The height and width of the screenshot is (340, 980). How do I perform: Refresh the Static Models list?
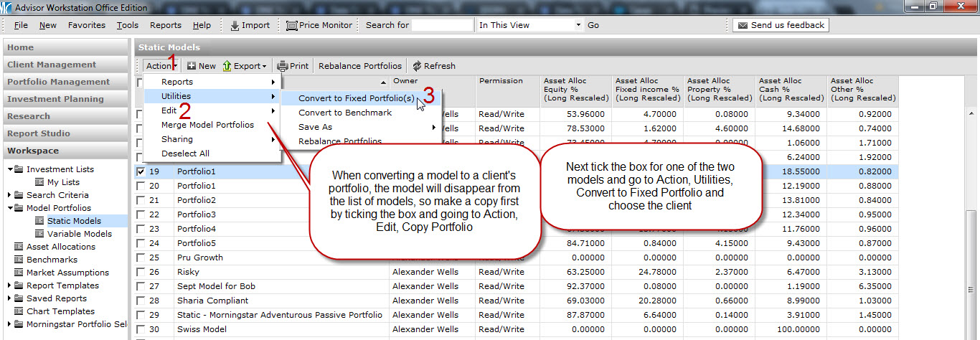click(417, 66)
